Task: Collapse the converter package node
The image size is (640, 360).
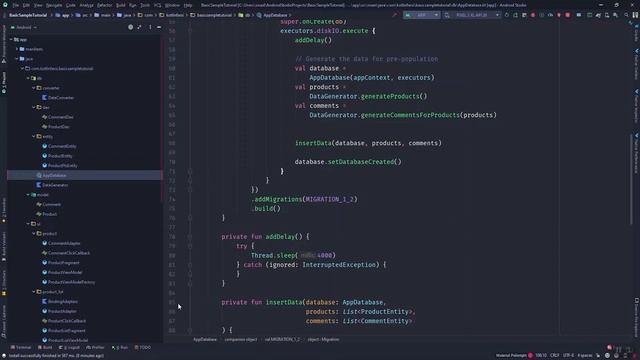Action: tap(33, 88)
